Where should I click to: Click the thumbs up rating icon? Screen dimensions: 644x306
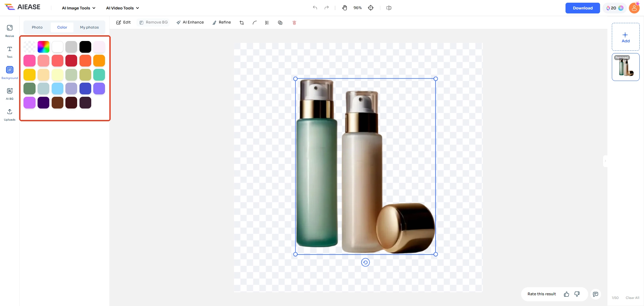567,294
